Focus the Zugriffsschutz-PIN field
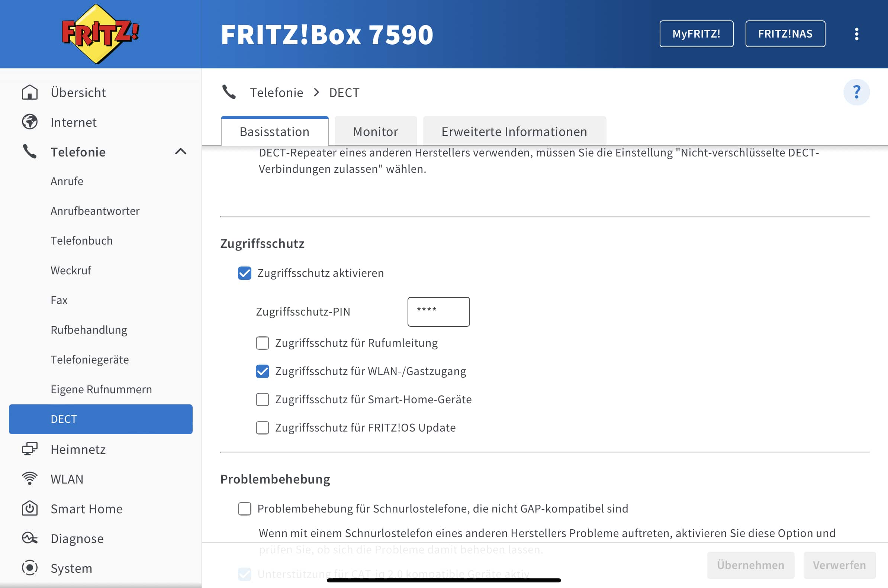 (x=438, y=311)
